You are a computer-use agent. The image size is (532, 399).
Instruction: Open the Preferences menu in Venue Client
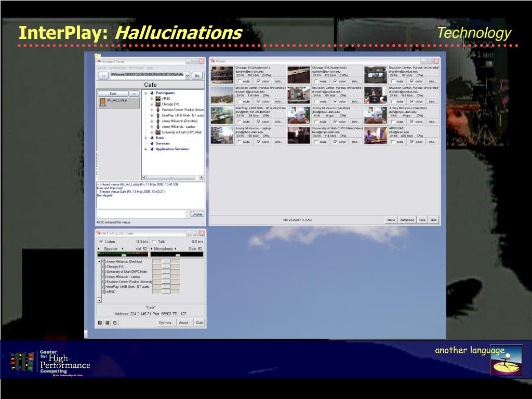(117, 68)
